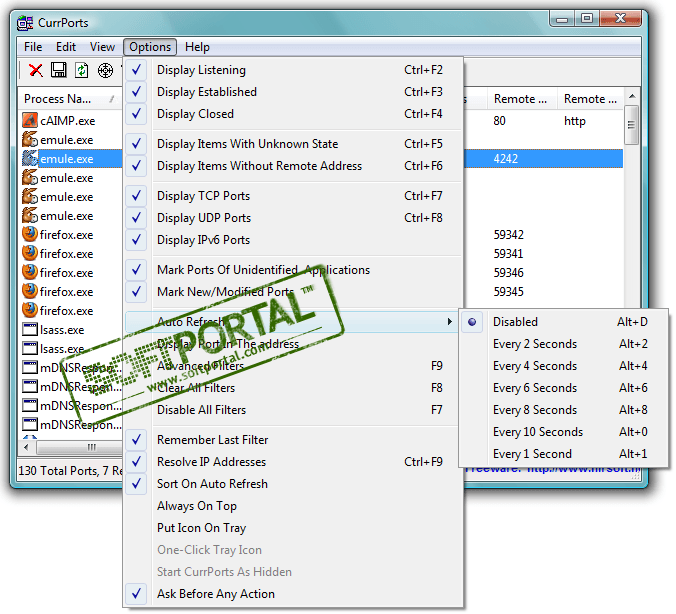The height and width of the screenshot is (614, 676).
Task: Set auto refresh to Every 1 Second
Action: pos(563,454)
